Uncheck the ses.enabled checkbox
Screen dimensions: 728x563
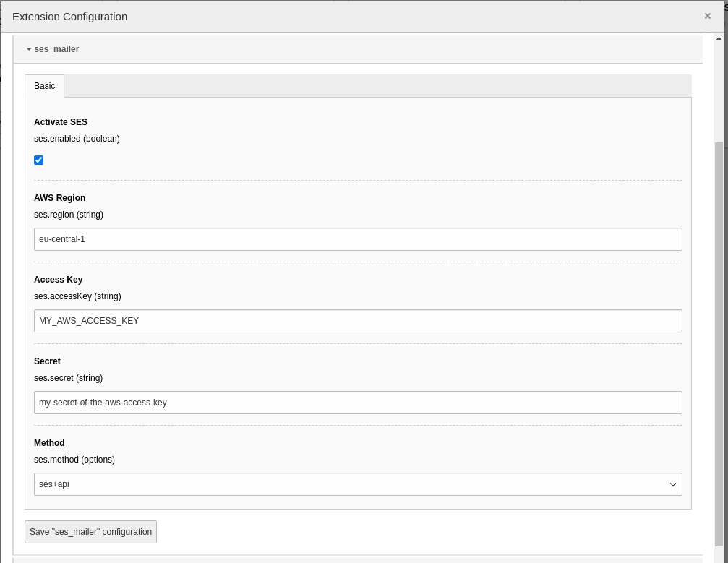point(39,160)
